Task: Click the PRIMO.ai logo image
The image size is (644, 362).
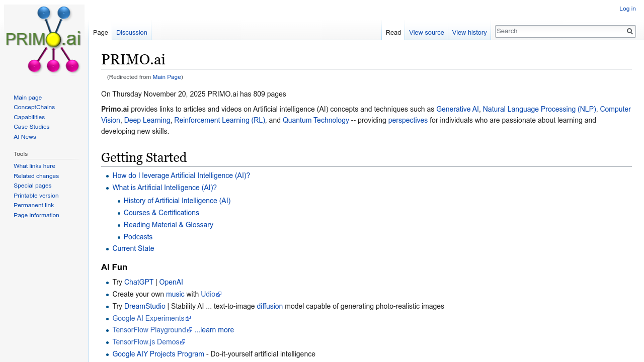Action: pyautogui.click(x=44, y=40)
